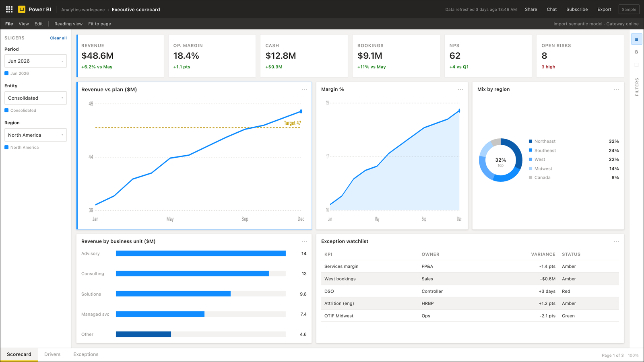This screenshot has height=362, width=644.
Task: Toggle the Consolidated entity checkbox
Action: click(6, 110)
